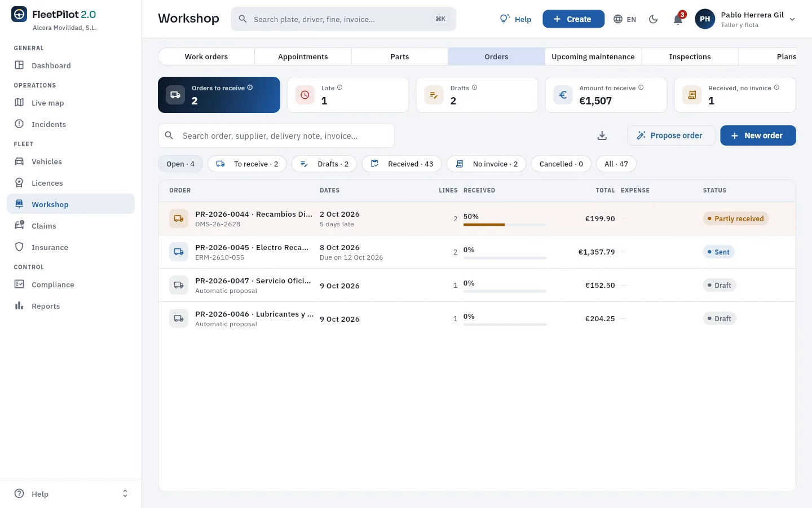Focus the order search field
Viewport: 812px width, 508px height.
pos(276,135)
